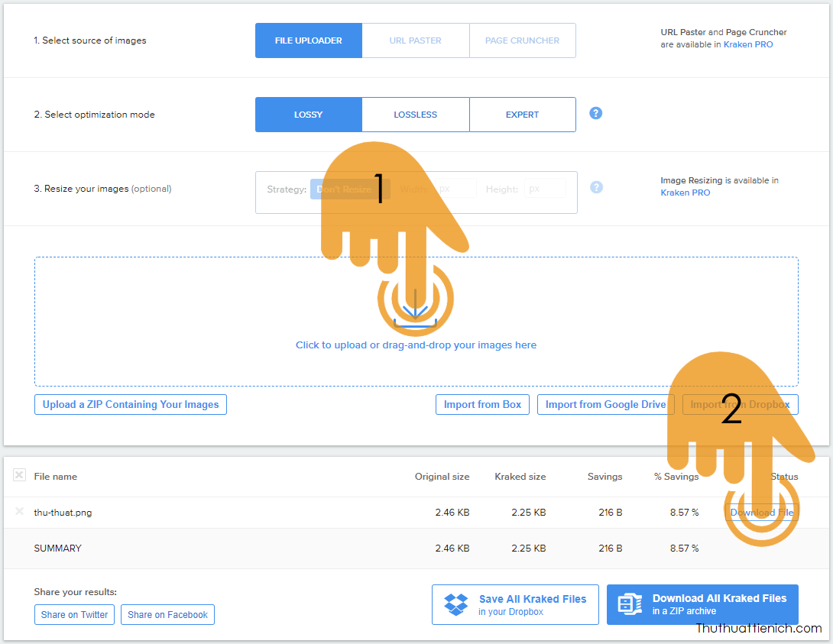Image resolution: width=833 pixels, height=644 pixels.
Task: Click the Height px input field
Action: (x=545, y=189)
